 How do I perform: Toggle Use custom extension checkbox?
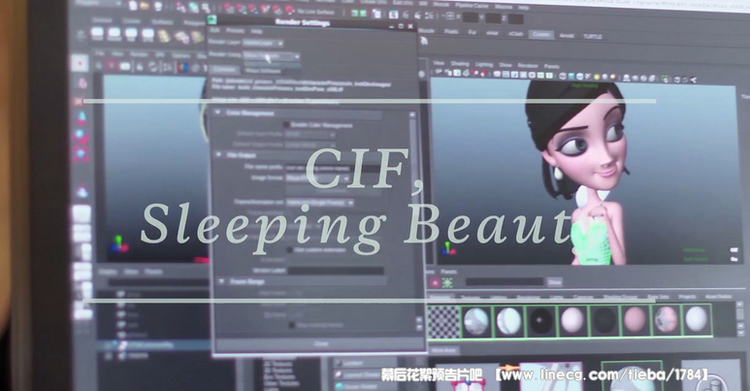289,250
